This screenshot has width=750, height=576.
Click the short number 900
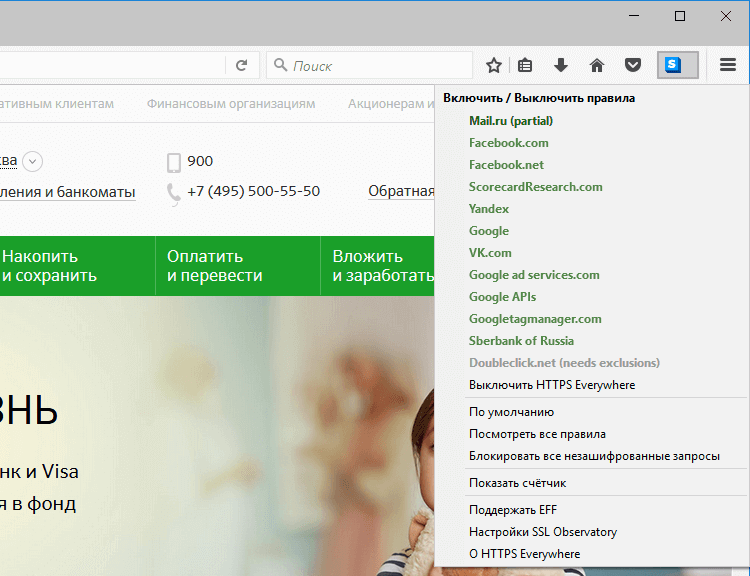click(200, 161)
